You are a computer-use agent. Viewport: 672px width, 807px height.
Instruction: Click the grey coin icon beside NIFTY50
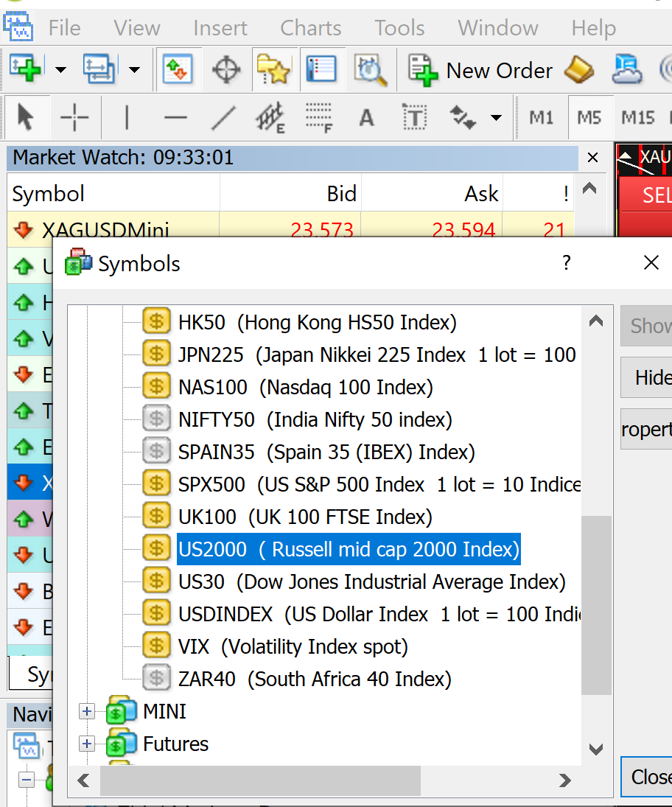156,419
